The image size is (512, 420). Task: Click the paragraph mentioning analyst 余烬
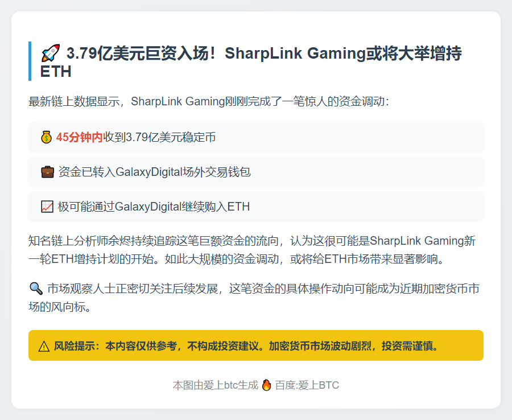(x=255, y=250)
